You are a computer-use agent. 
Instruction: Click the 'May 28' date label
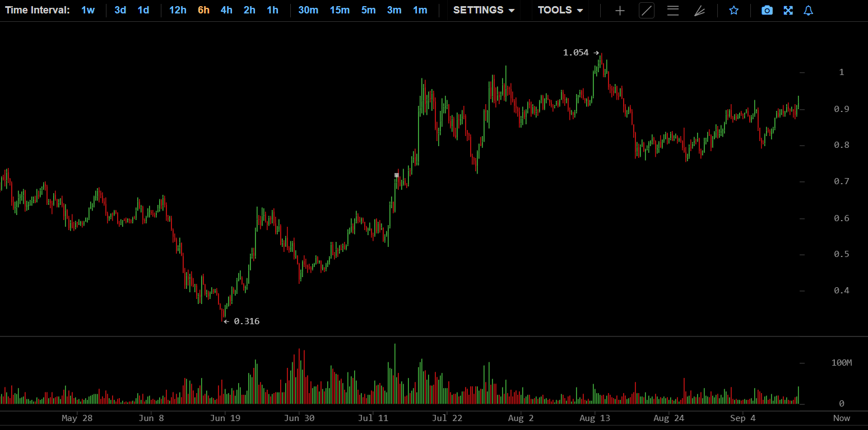coord(77,418)
